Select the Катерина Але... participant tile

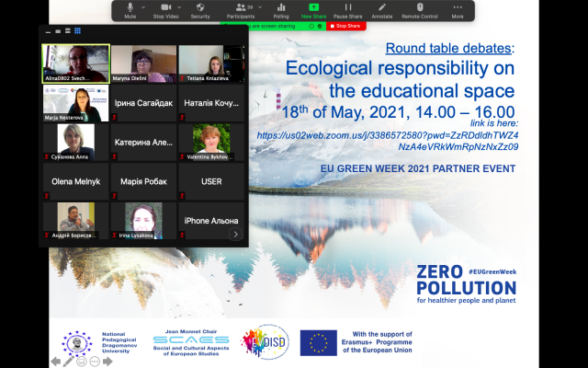(x=143, y=143)
